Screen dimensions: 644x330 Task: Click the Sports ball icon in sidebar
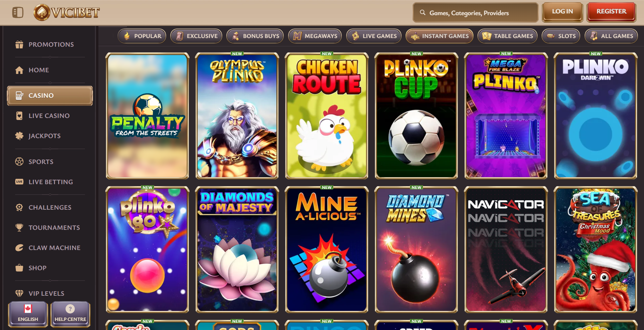19,162
